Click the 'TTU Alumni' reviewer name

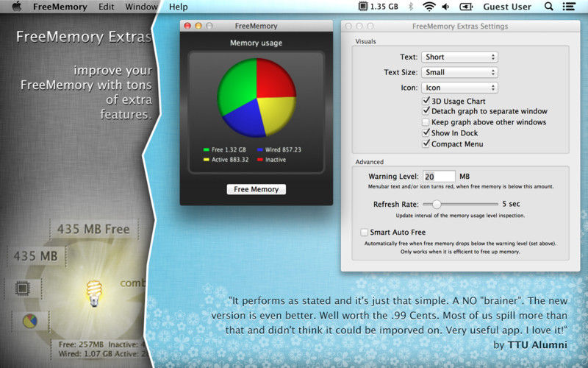pyautogui.click(x=537, y=344)
